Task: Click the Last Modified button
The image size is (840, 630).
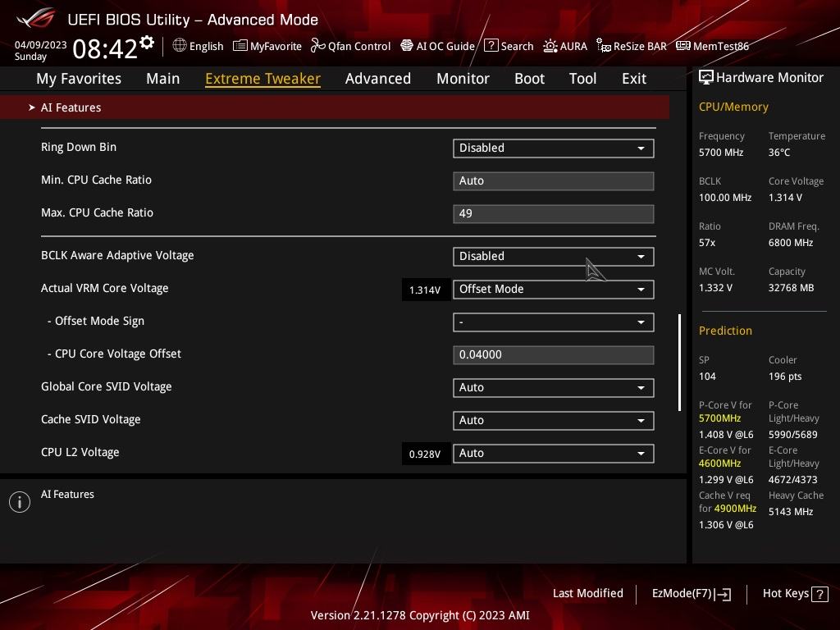Action: [587, 594]
